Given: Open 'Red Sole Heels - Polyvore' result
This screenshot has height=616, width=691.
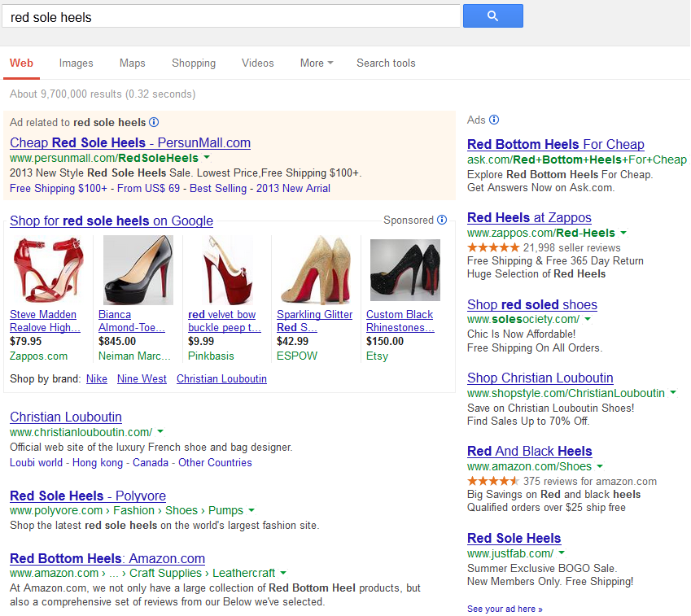Looking at the screenshot, I should (x=88, y=496).
